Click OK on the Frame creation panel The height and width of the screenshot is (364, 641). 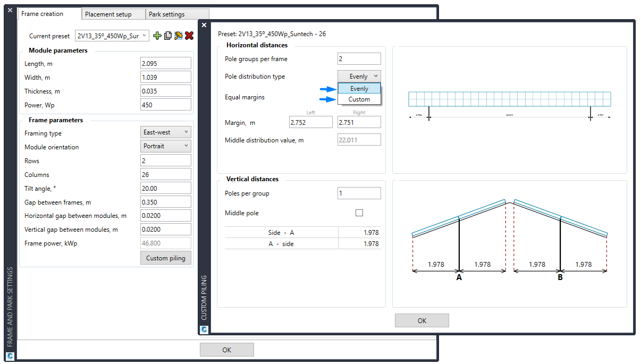pyautogui.click(x=226, y=349)
